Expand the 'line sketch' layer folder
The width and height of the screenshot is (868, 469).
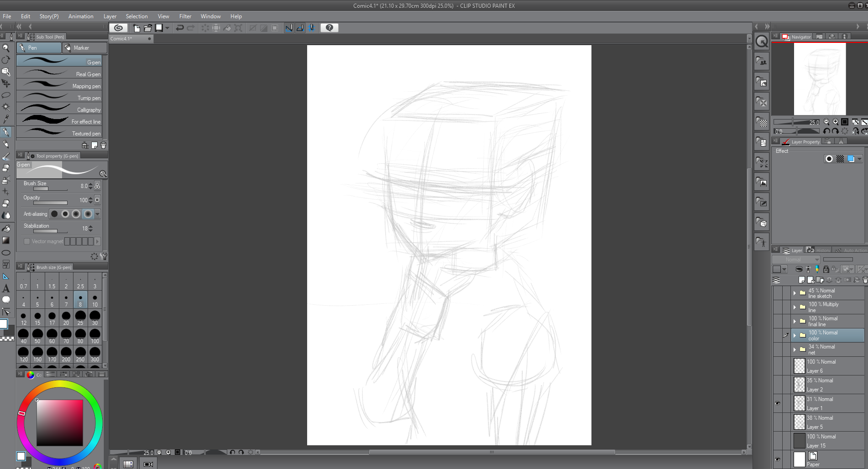795,293
